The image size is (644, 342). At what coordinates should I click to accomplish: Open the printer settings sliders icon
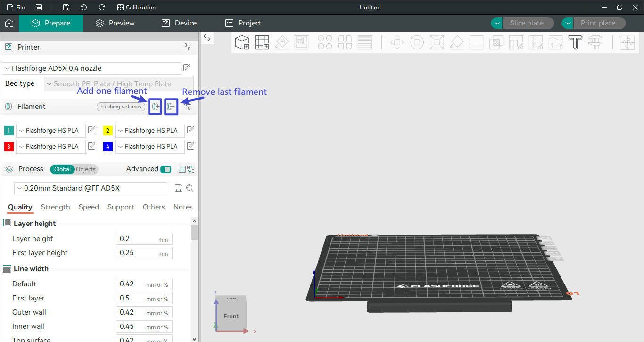click(187, 47)
